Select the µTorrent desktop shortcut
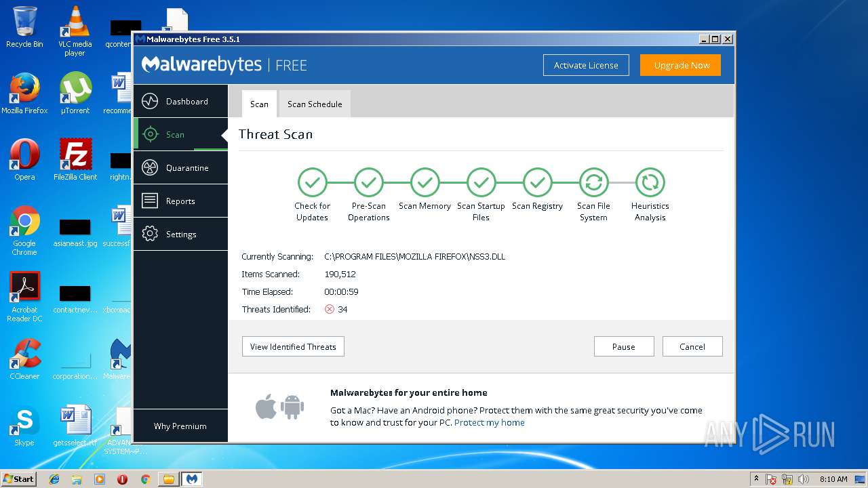 pos(75,94)
